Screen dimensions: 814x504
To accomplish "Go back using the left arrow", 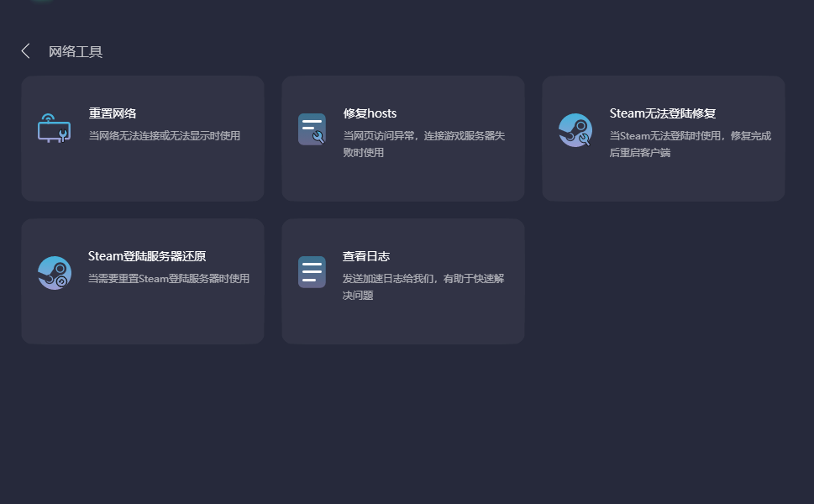I will tap(25, 51).
